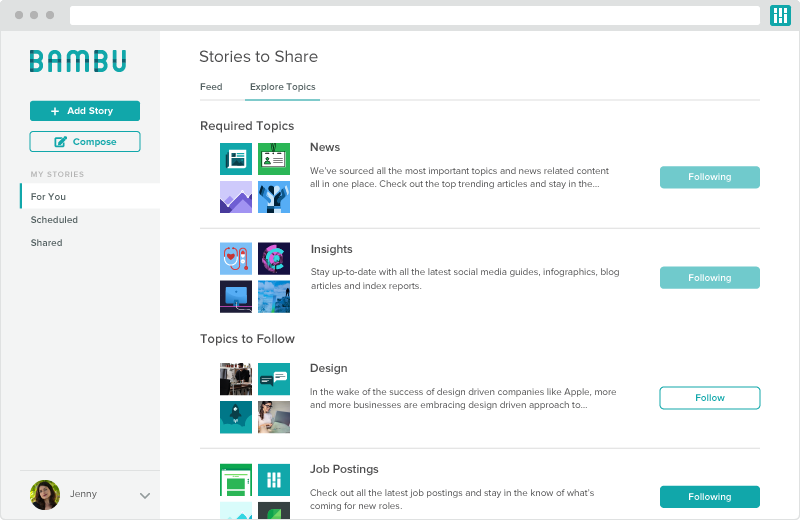Click the MY STORIES section label
The width and height of the screenshot is (800, 520).
[57, 174]
